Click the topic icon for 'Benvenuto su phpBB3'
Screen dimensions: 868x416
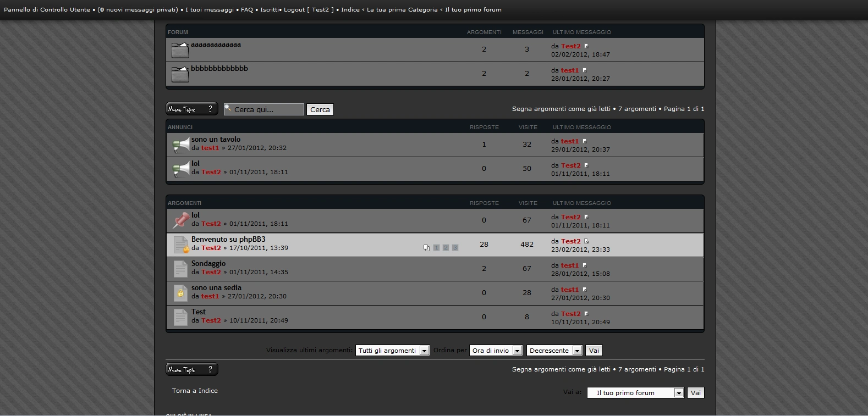pyautogui.click(x=181, y=245)
